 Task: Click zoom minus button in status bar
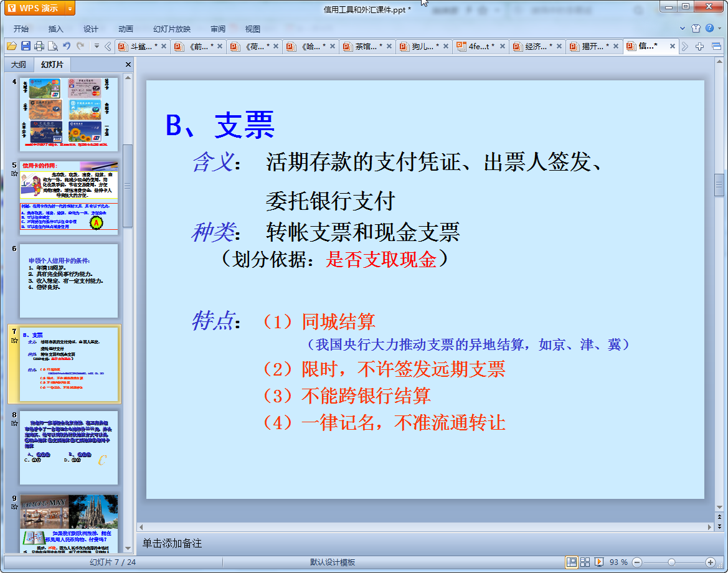(x=638, y=561)
